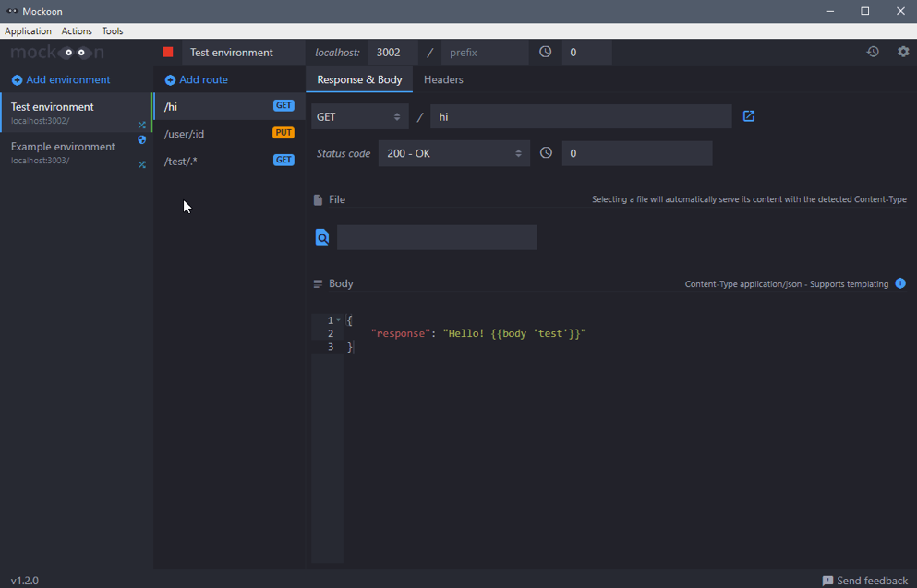Click the file browse magnifier icon
This screenshot has width=917, height=588.
(x=321, y=237)
